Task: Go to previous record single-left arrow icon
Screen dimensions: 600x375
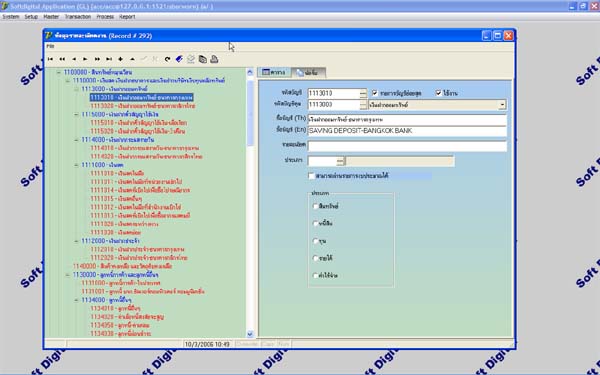Action: (74, 59)
